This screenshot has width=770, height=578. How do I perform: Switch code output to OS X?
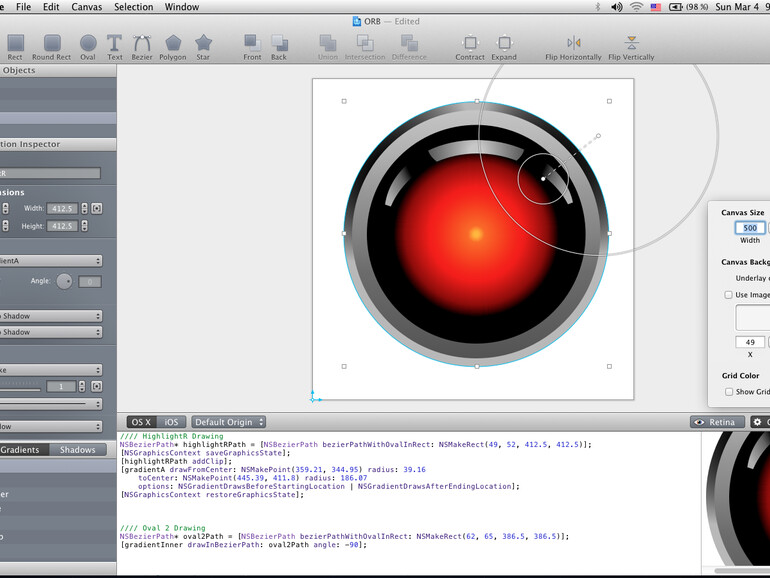(141, 422)
